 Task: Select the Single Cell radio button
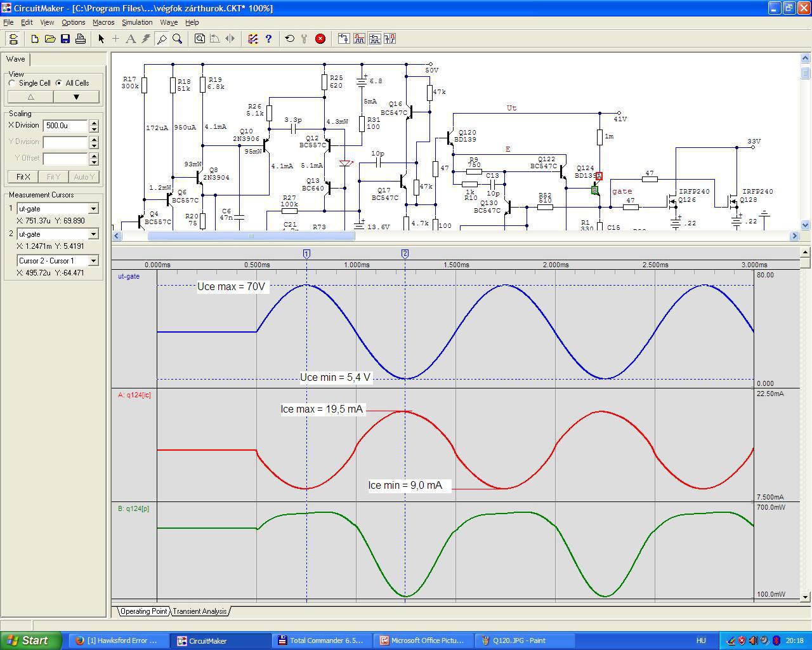click(12, 83)
